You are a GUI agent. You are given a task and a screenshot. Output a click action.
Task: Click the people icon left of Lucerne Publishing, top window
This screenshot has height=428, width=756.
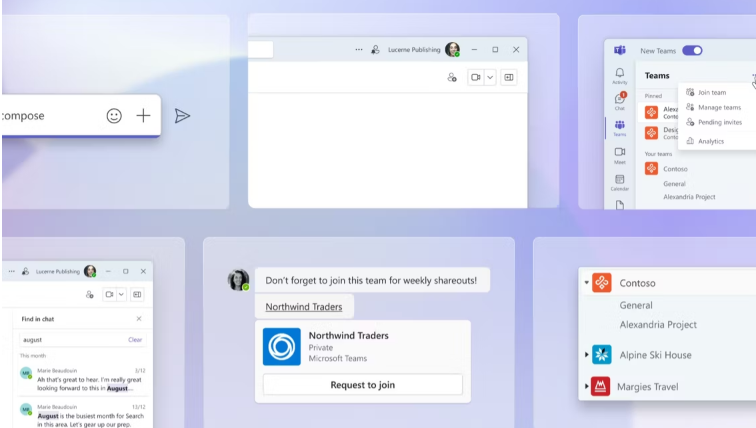tap(375, 50)
